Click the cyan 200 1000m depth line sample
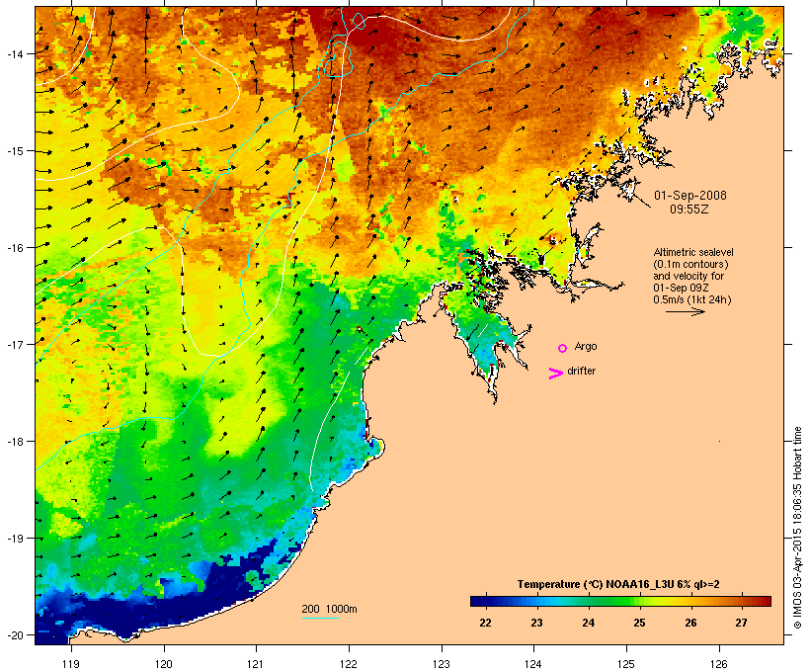This screenshot has width=810, height=672. (321, 618)
